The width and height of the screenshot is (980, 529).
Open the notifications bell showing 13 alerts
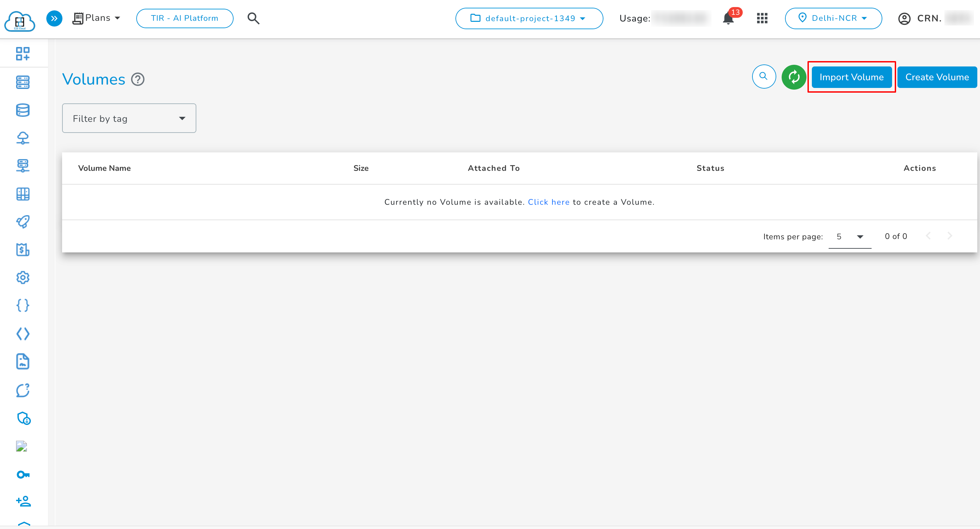click(729, 18)
